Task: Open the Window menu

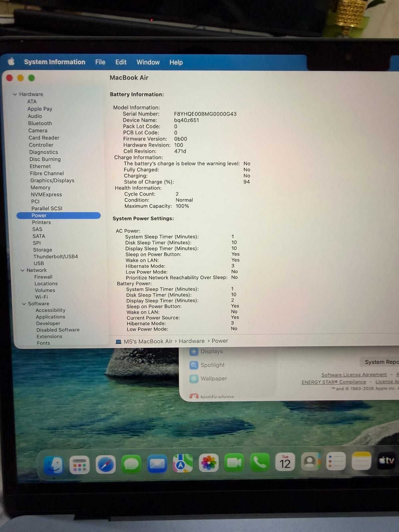Action: (x=148, y=62)
